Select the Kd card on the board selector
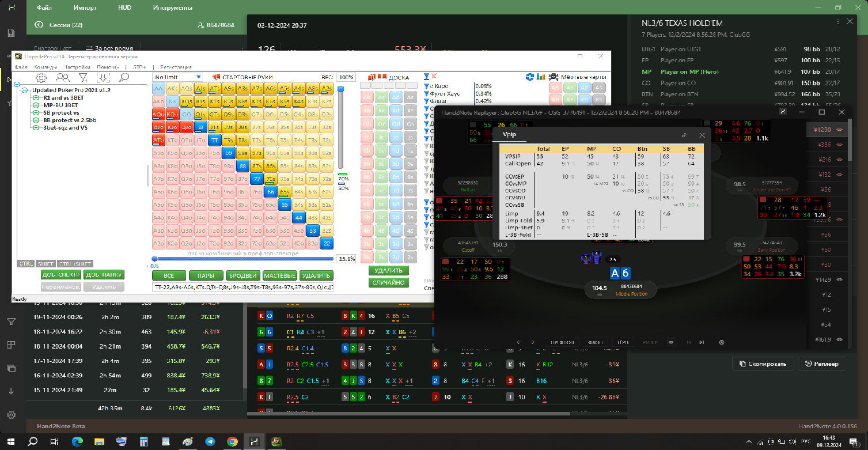This screenshot has height=450, width=868. pyautogui.click(x=395, y=111)
